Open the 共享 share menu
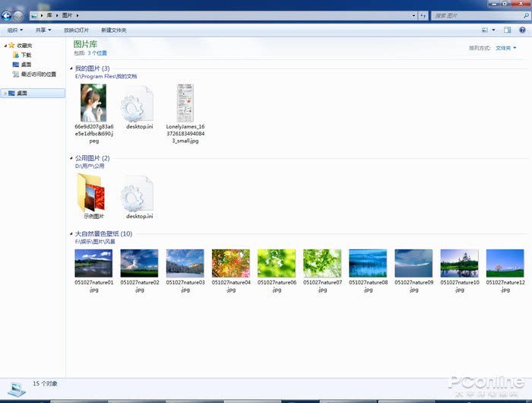This screenshot has height=403, width=532. [43, 30]
